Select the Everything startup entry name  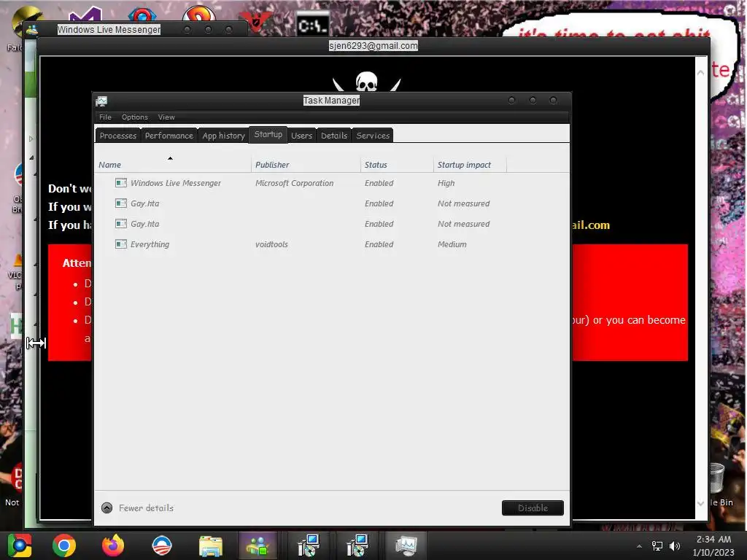pos(150,244)
